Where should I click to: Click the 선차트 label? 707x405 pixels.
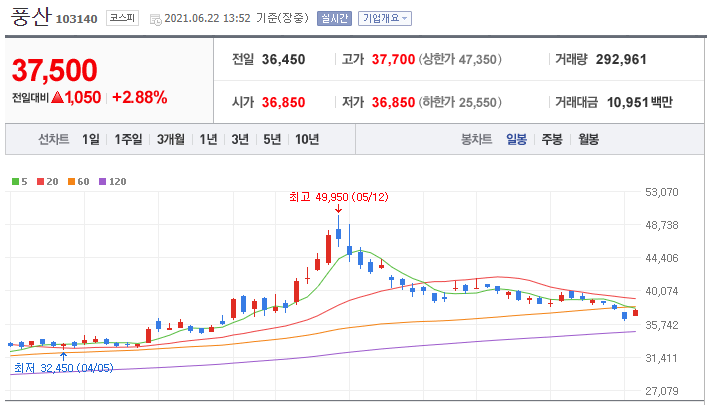pos(54,139)
